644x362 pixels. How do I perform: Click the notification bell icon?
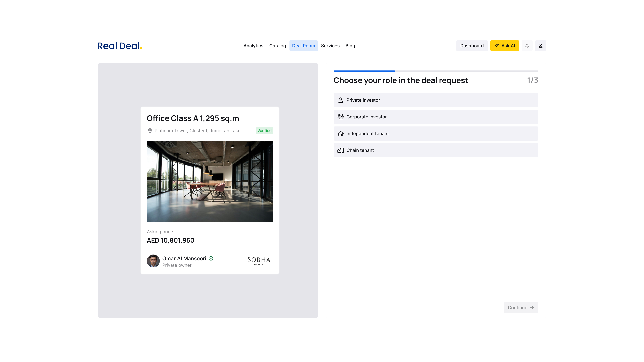[x=527, y=46]
